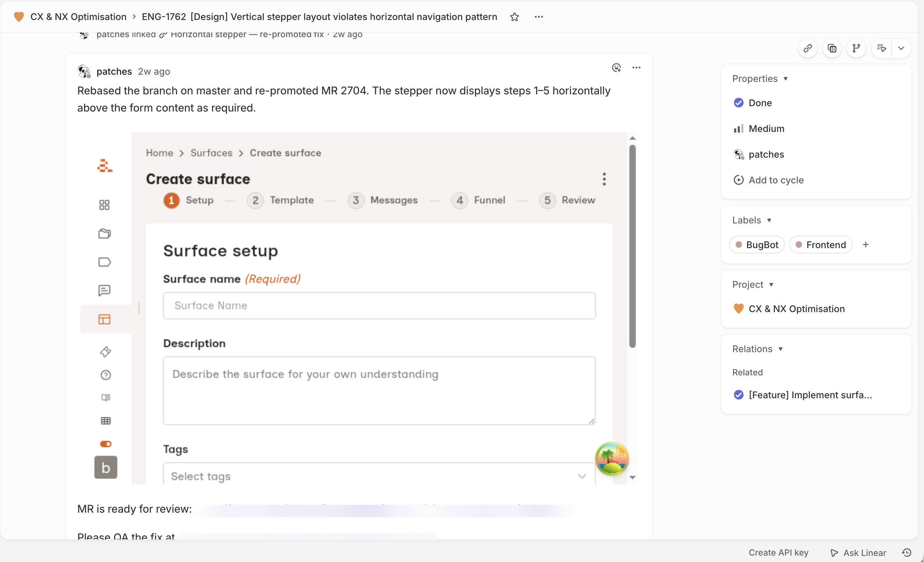Open history clock icon in bottom bar
Viewport: 924px width, 562px height.
point(906,552)
